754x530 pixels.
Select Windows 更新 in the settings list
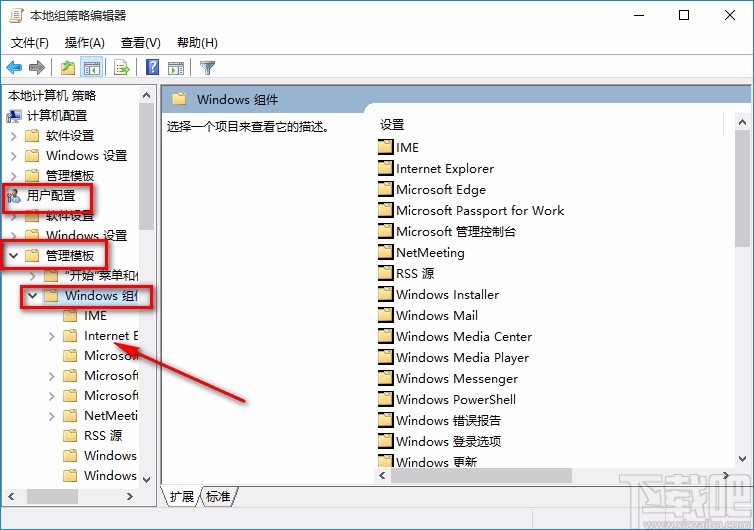pos(436,462)
